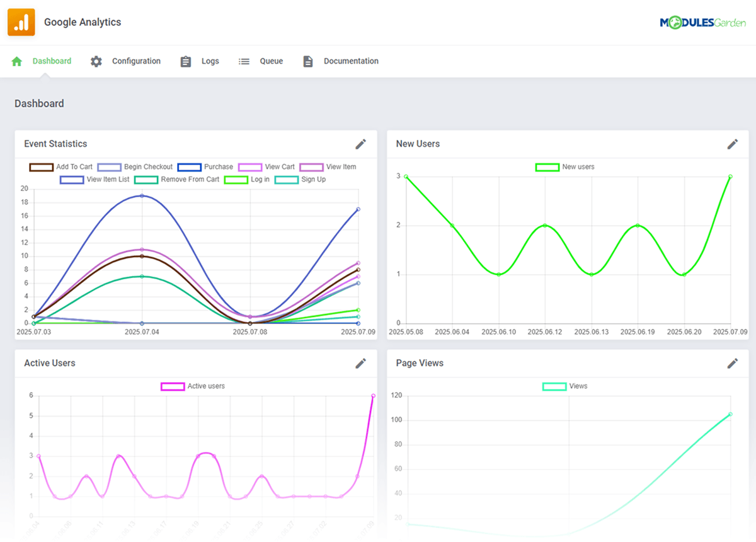The width and height of the screenshot is (756, 542).
Task: Toggle the Begin Checkout legend series
Action: (x=135, y=167)
